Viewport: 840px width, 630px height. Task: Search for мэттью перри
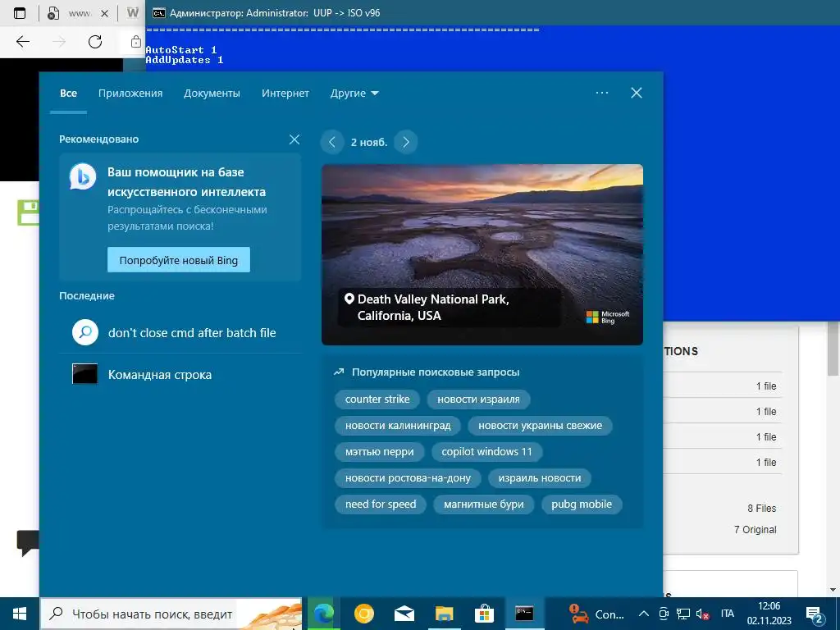point(379,452)
